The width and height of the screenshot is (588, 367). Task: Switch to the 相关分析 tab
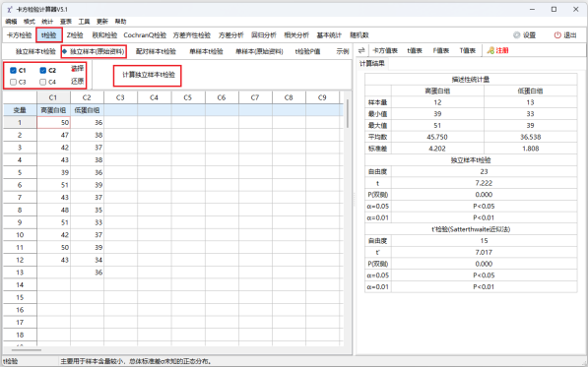coord(296,35)
